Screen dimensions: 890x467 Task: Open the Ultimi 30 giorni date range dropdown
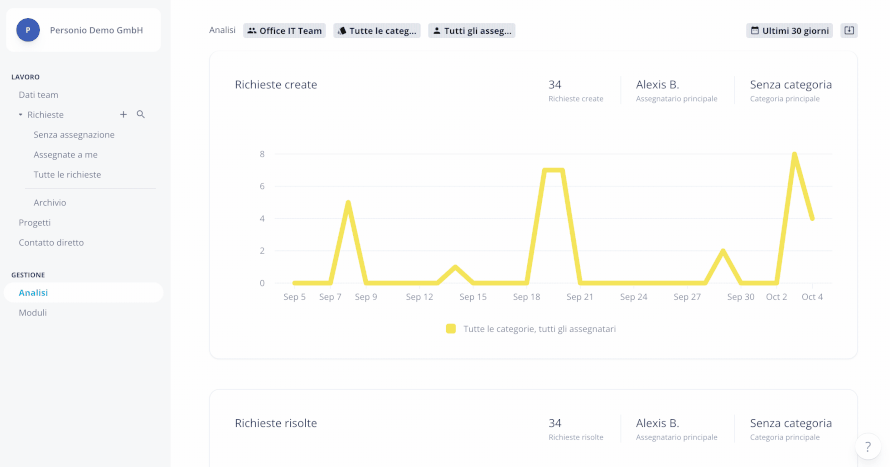[x=790, y=31]
